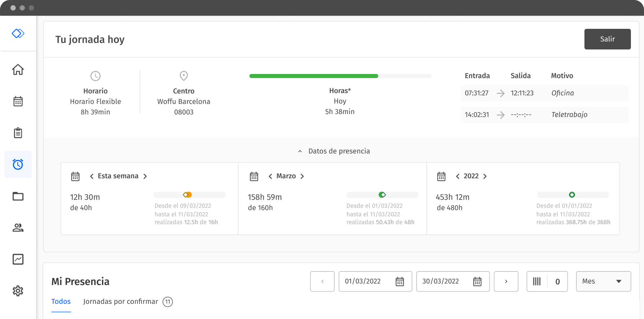Open the home dashboard from sidebar
This screenshot has width=644, height=319.
18,70
